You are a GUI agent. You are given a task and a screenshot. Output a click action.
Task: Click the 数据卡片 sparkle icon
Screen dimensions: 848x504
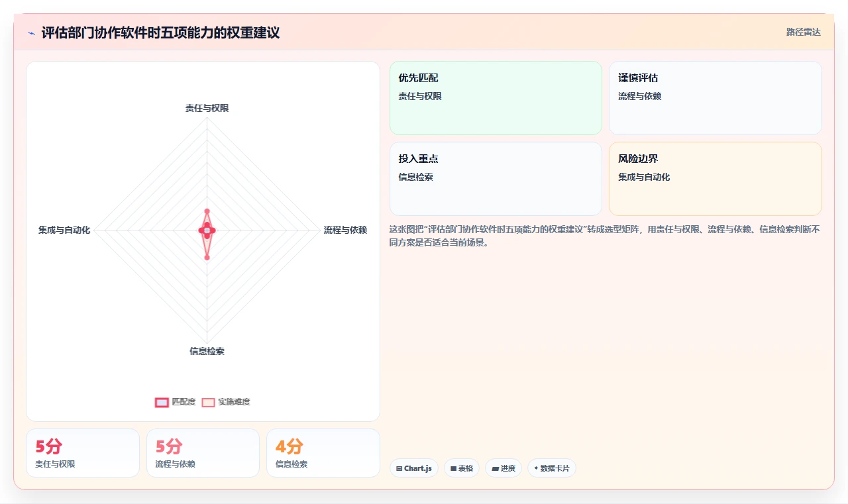pos(536,468)
